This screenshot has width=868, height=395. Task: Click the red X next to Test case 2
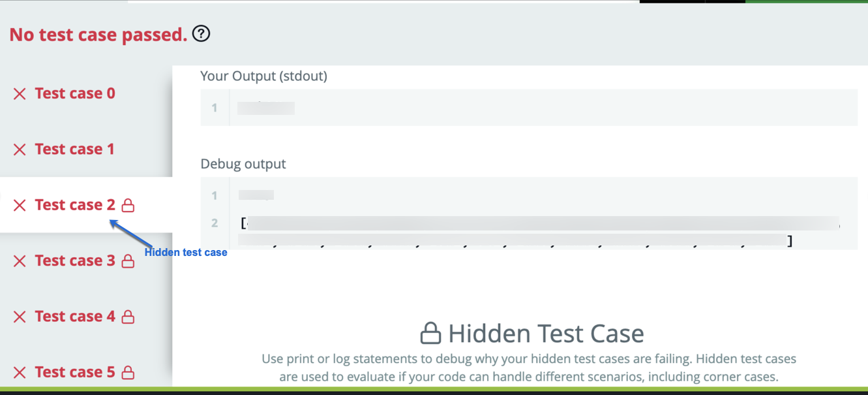pyautogui.click(x=20, y=206)
